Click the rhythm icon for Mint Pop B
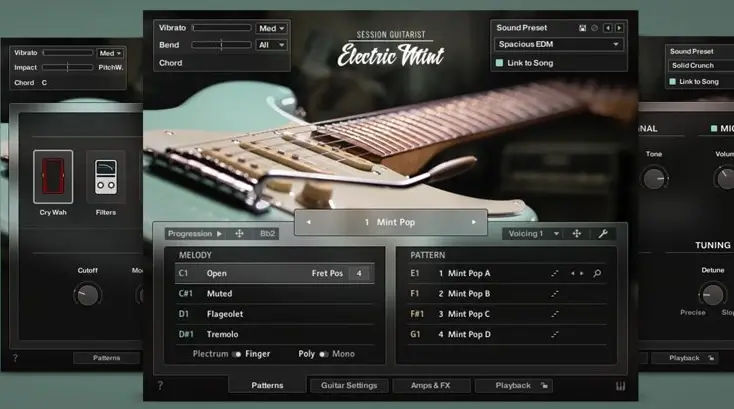The height and width of the screenshot is (409, 734). [555, 294]
